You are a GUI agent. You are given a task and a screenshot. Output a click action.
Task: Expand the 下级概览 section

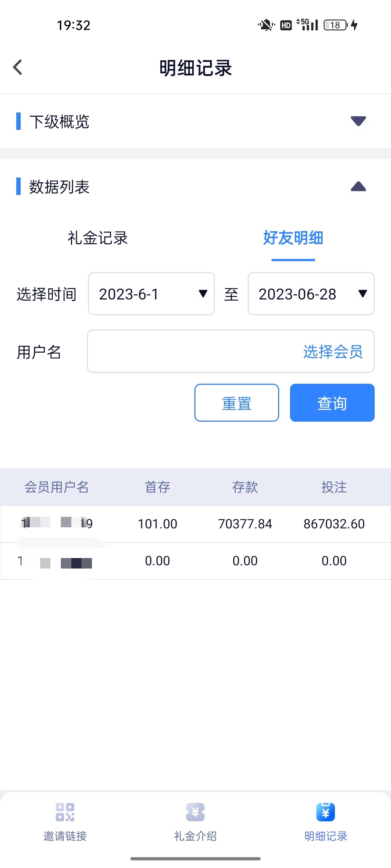[x=358, y=121]
